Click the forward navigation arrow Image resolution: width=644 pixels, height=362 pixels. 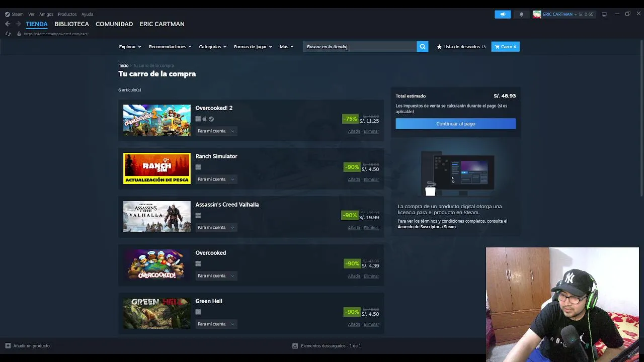click(x=18, y=24)
